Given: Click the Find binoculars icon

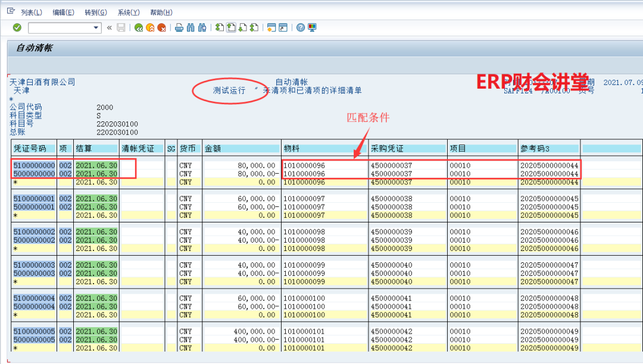Looking at the screenshot, I should 191,27.
